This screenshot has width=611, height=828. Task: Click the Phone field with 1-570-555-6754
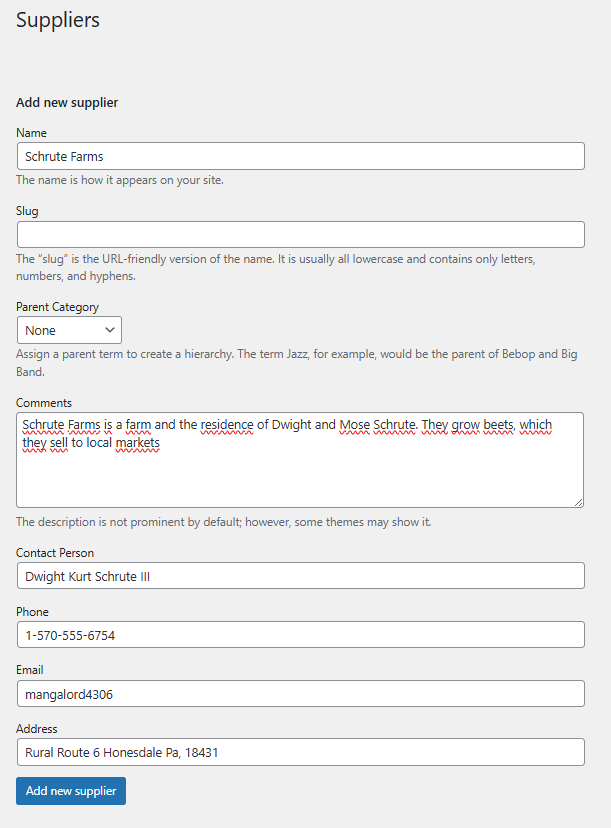[300, 634]
